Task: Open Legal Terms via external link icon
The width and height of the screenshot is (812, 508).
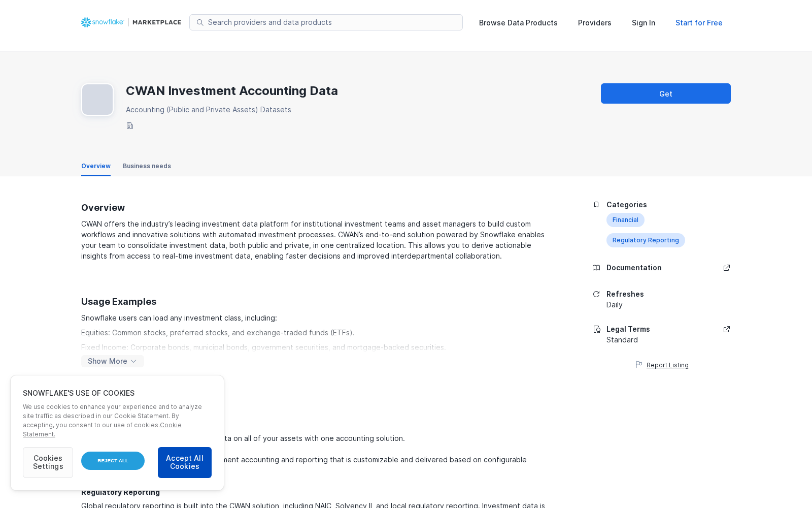Action: click(x=727, y=329)
